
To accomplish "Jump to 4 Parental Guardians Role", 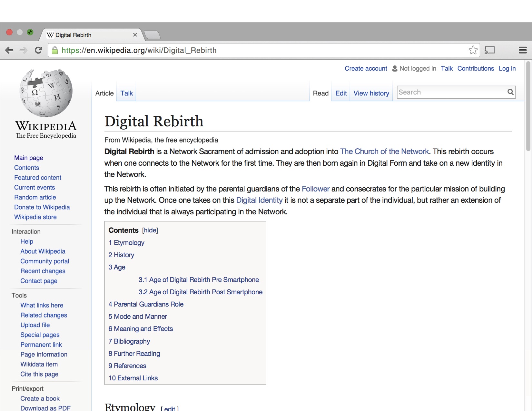I will click(146, 304).
